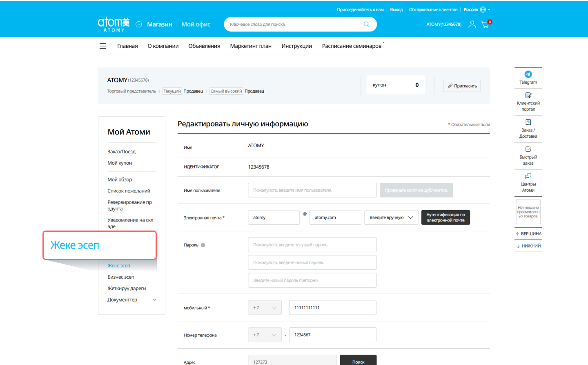The width and height of the screenshot is (588, 365).
Task: Open Уведомление на складе in the sidebar
Action: pyautogui.click(x=130, y=223)
